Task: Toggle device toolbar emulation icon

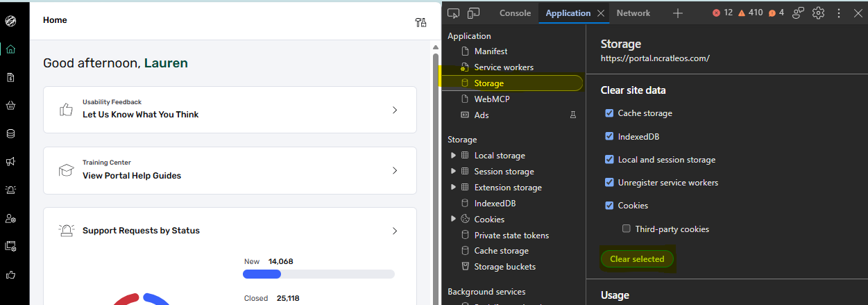Action: [x=474, y=13]
